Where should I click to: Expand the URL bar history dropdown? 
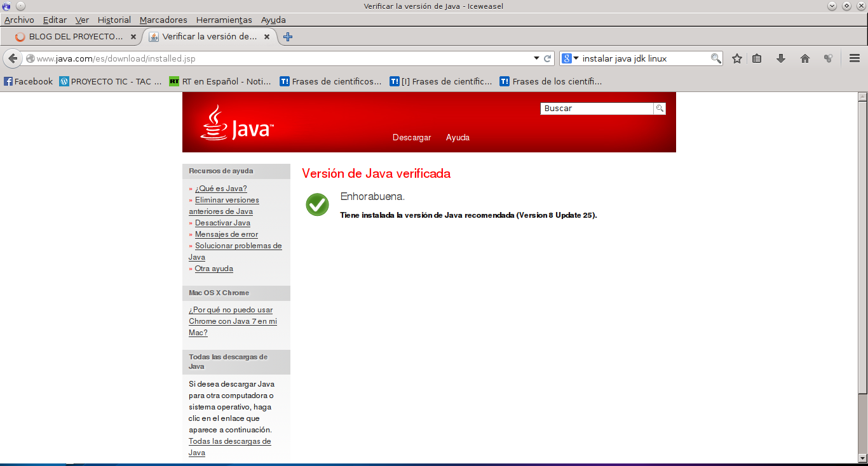click(x=536, y=58)
